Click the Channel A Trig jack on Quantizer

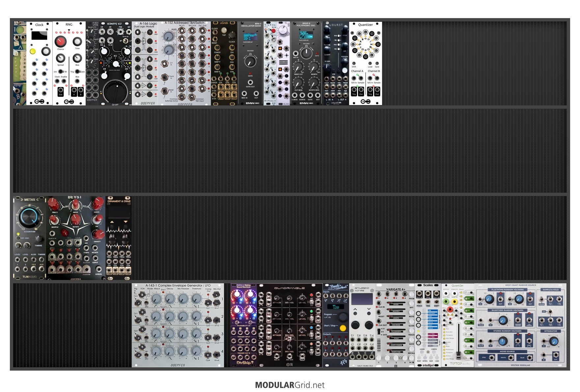(x=354, y=90)
